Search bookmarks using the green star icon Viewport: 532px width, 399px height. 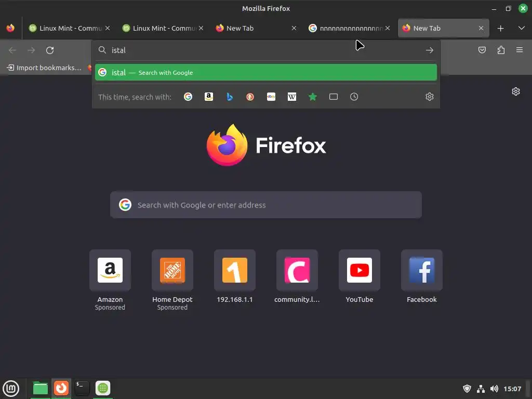312,97
